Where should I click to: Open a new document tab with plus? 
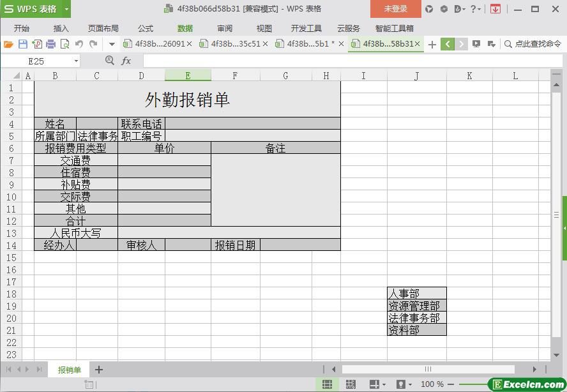click(x=432, y=44)
